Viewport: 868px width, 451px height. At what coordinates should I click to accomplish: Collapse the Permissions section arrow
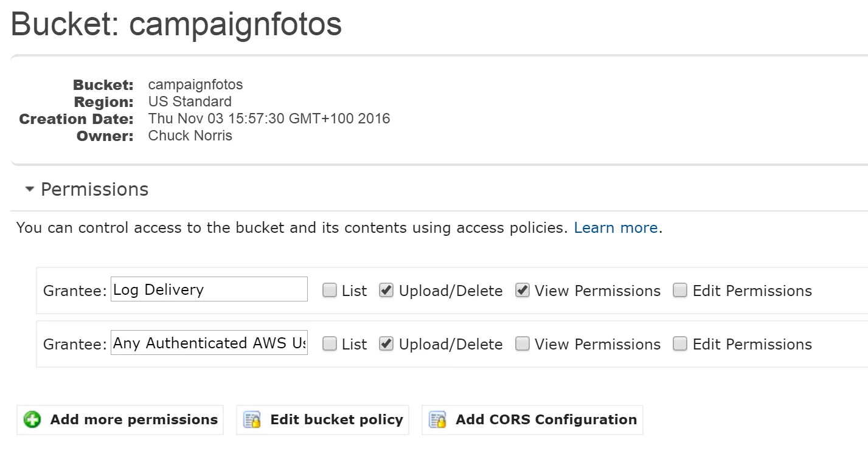pos(29,190)
